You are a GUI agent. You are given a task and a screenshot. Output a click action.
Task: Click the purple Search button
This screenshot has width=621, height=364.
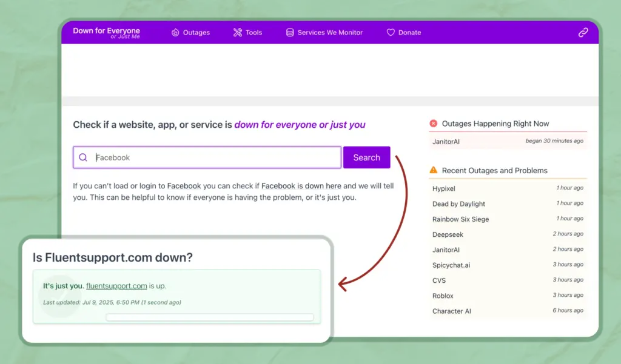(367, 157)
